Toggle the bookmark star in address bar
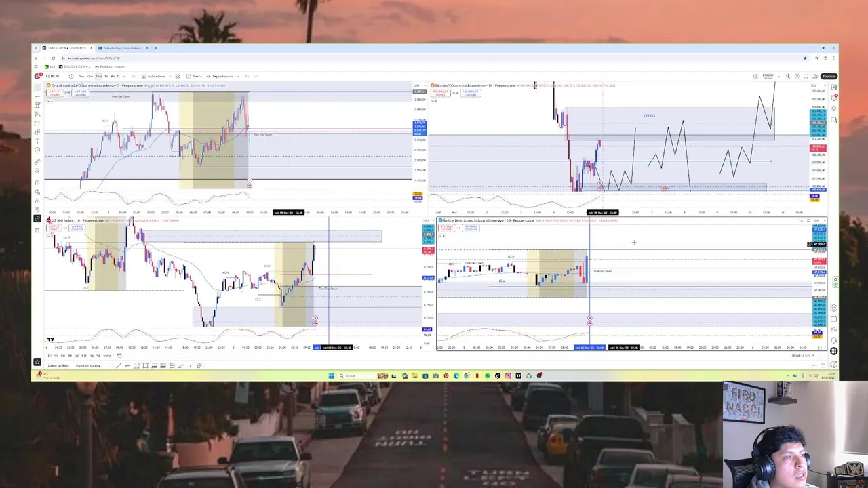868x488 pixels. click(805, 58)
